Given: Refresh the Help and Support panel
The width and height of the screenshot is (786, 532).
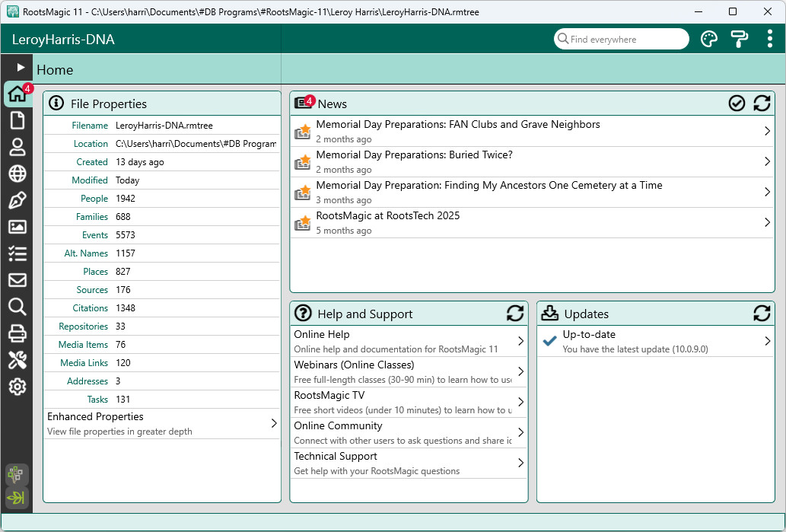Looking at the screenshot, I should tap(515, 314).
